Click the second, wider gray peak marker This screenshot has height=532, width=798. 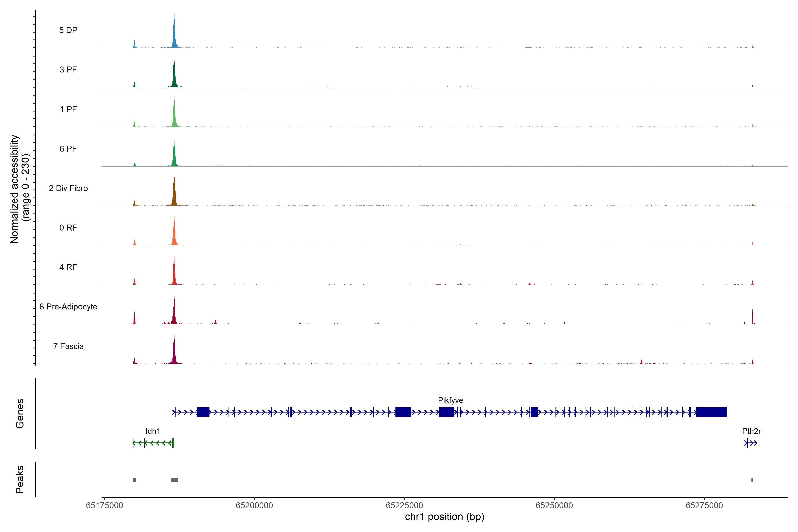(x=174, y=480)
